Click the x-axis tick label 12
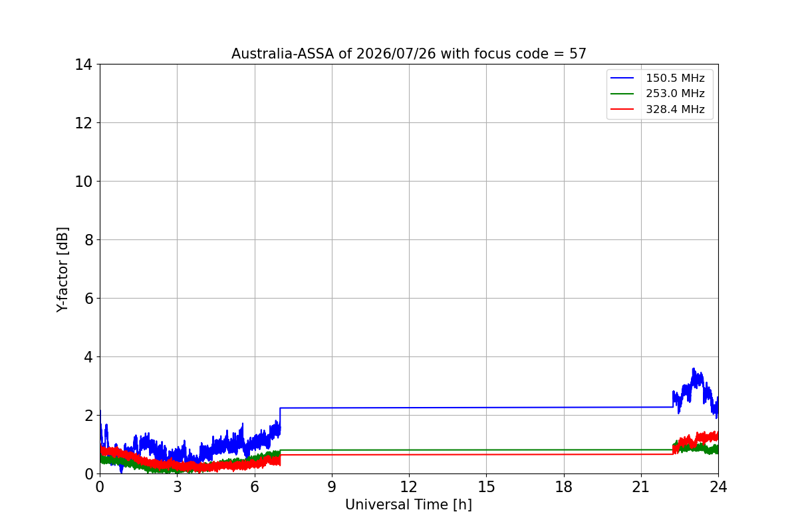 coord(409,487)
